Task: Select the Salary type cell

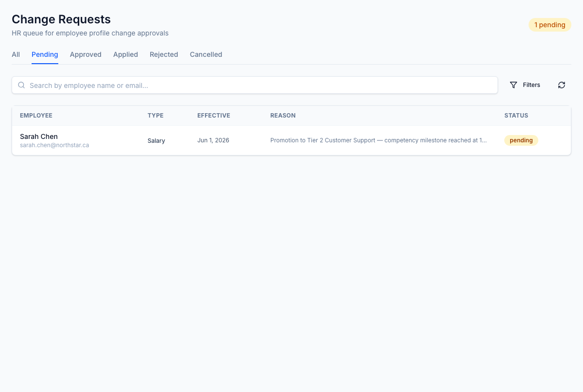Action: (x=156, y=140)
